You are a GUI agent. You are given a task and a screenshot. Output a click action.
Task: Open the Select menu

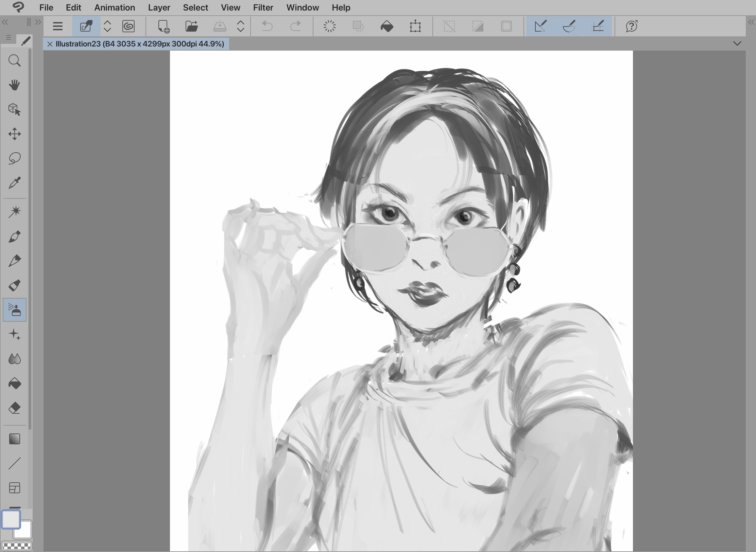(x=195, y=7)
